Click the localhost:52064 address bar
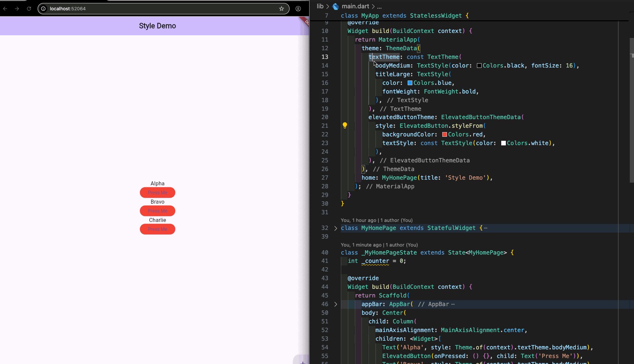The image size is (634, 364). 163,9
